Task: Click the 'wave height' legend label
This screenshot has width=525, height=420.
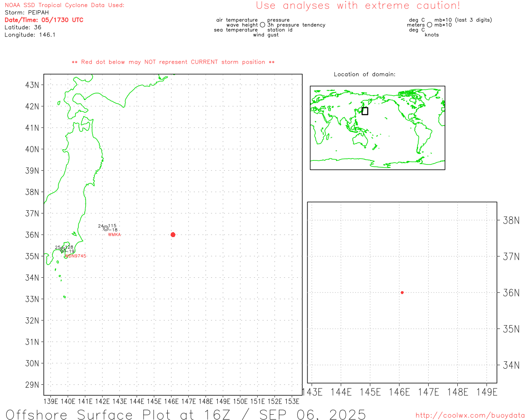Action: point(242,25)
